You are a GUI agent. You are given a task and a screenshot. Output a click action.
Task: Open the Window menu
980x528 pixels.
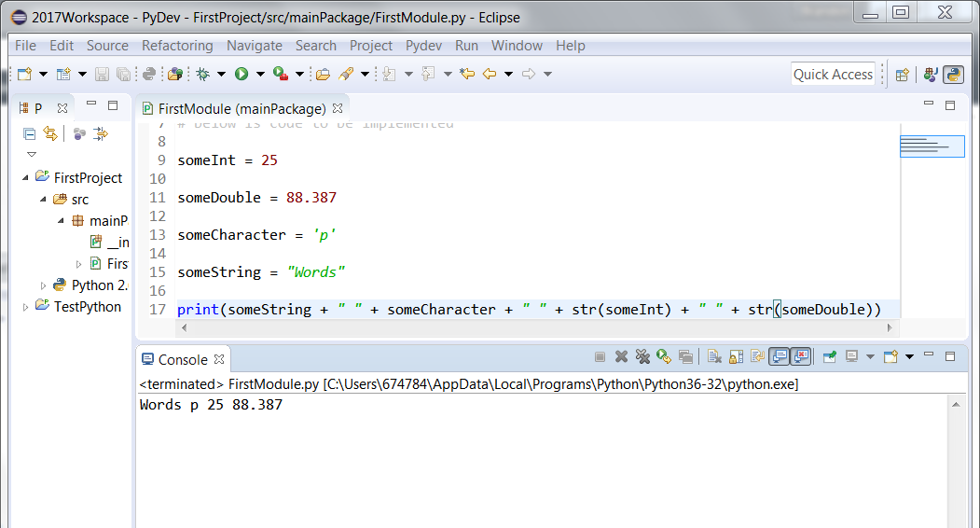tap(517, 46)
